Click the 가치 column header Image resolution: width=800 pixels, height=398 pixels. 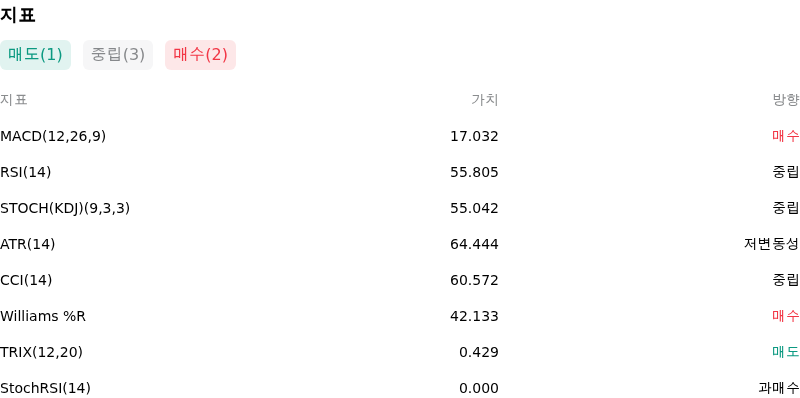(485, 100)
